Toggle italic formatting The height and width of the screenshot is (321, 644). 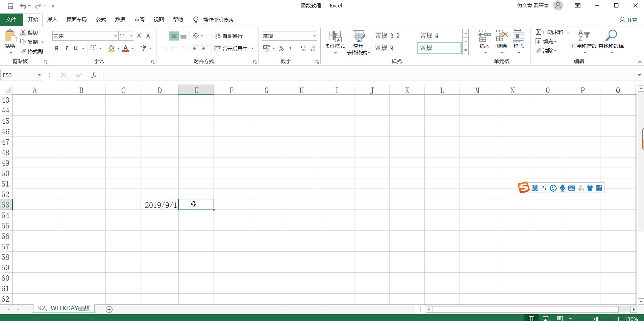pos(67,48)
